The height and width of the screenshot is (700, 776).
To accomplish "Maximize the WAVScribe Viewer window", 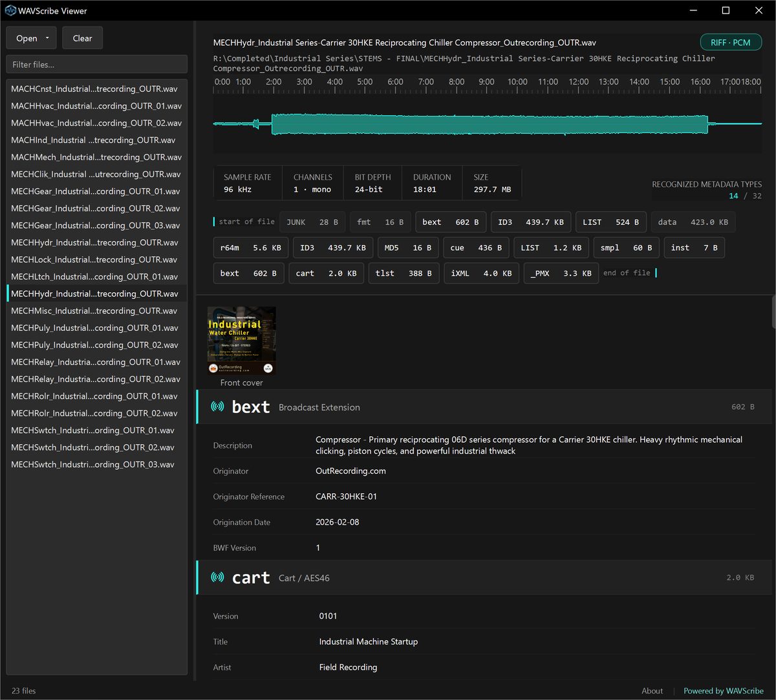I will coord(726,10).
